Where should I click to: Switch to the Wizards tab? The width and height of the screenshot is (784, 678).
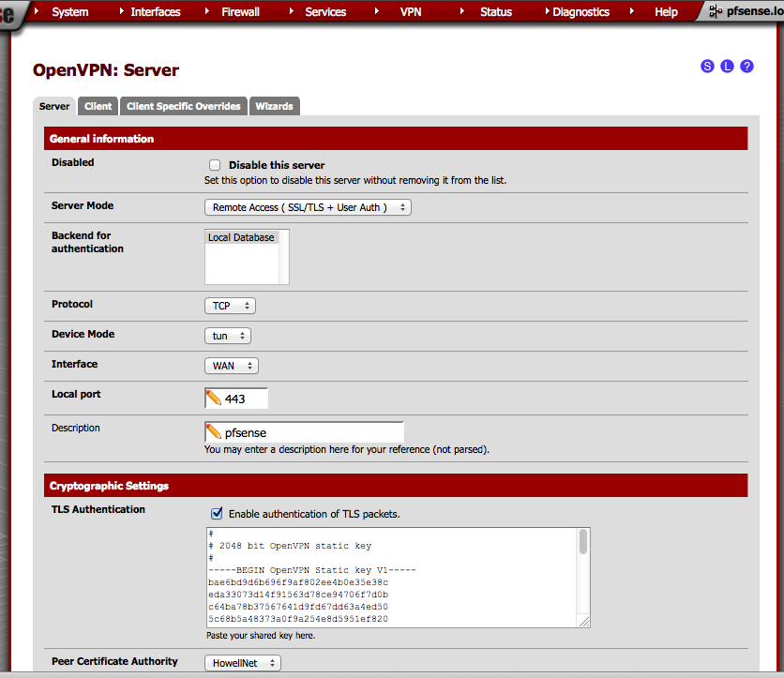275,106
